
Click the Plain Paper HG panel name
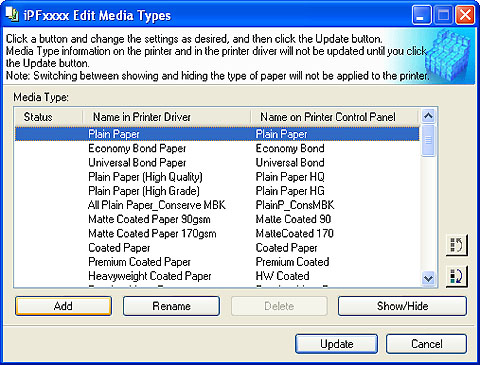[290, 191]
